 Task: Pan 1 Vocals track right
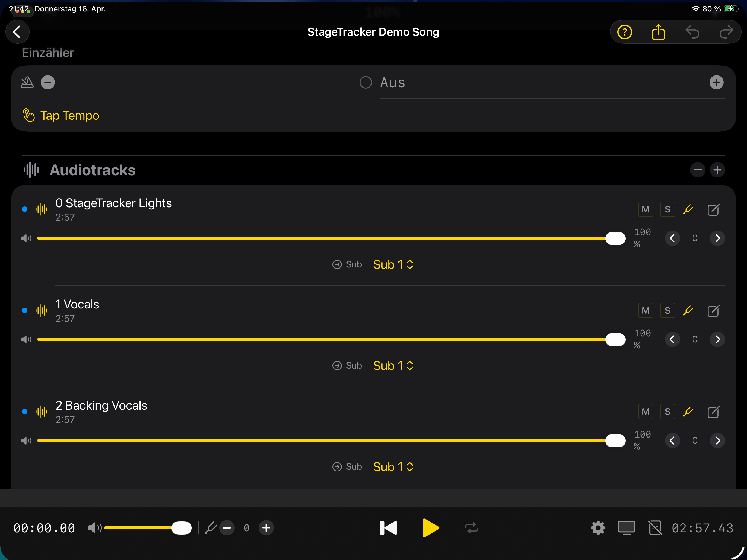717,339
